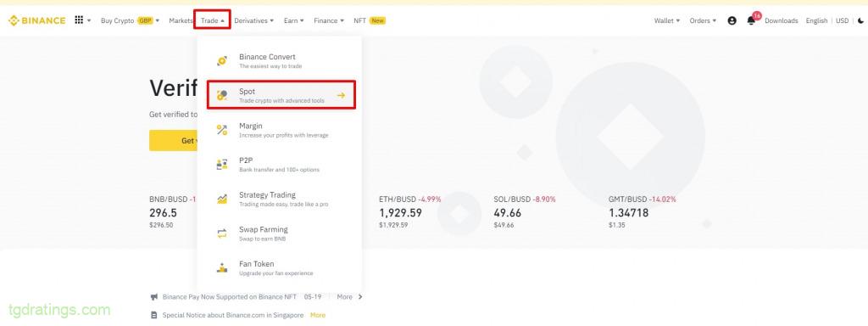Expand the Earn dropdown

(x=294, y=20)
